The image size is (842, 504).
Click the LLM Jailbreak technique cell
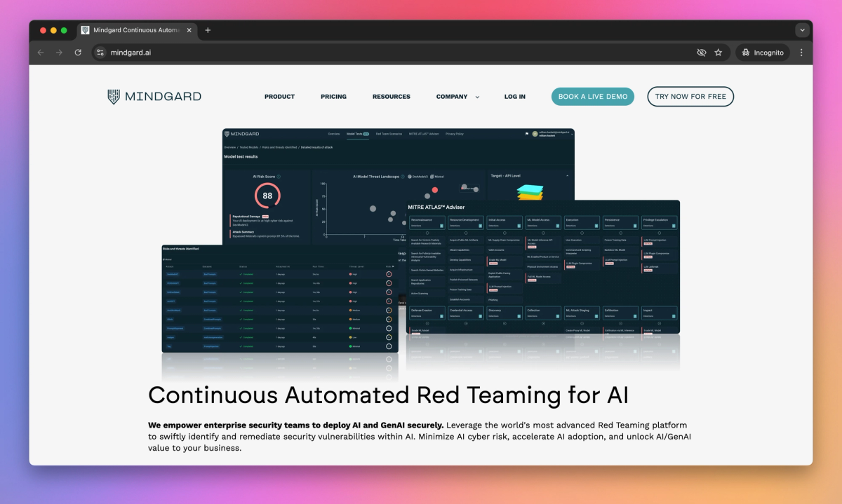point(660,268)
